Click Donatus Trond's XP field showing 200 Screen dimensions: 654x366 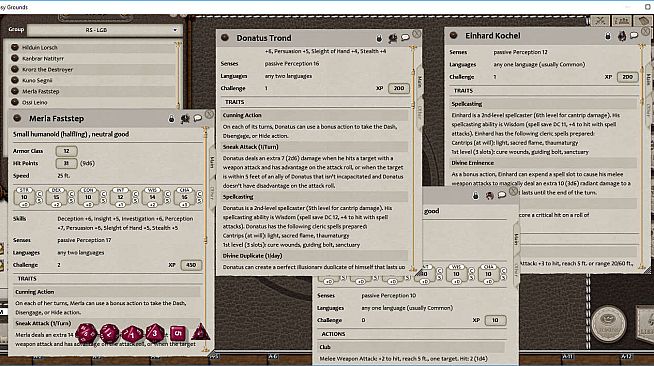399,88
